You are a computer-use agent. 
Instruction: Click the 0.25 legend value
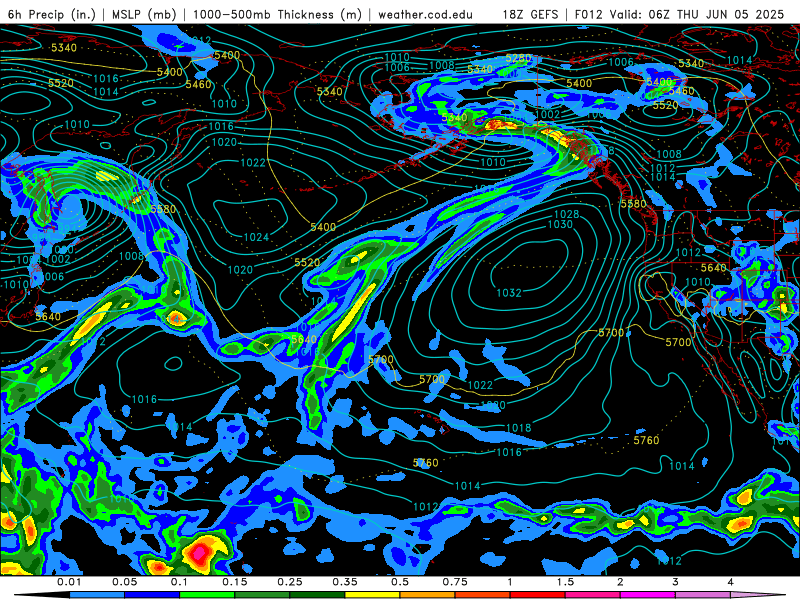coord(290,582)
